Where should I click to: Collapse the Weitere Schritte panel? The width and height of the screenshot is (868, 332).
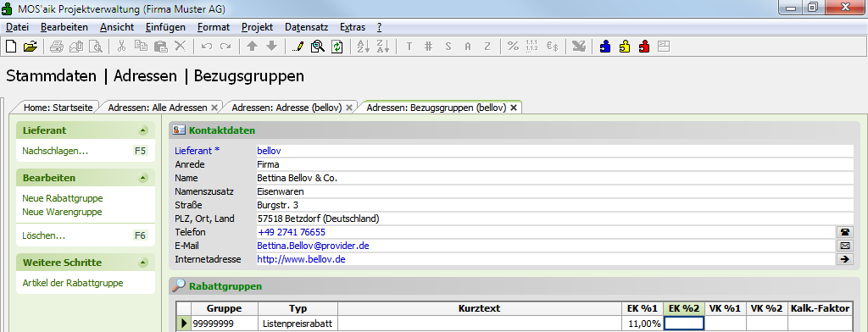coord(142,263)
